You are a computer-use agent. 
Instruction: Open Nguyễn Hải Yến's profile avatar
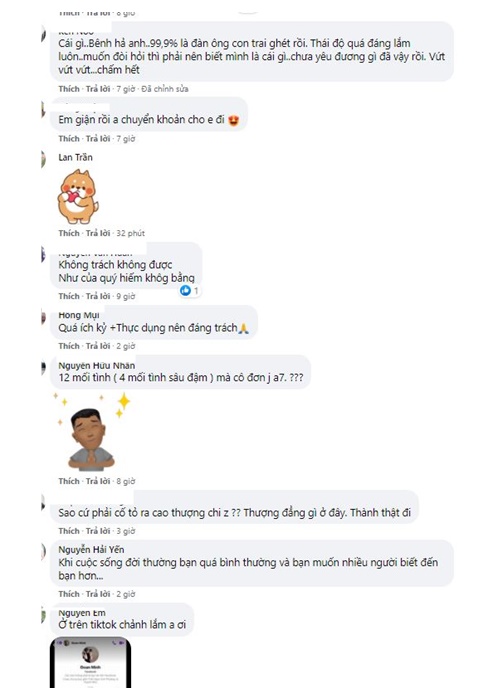pos(43,552)
